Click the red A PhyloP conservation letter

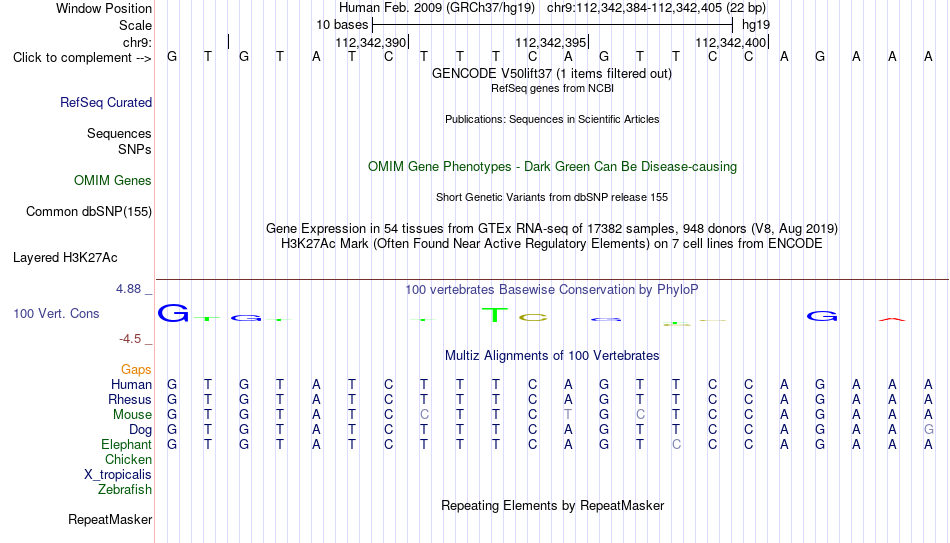(x=892, y=319)
